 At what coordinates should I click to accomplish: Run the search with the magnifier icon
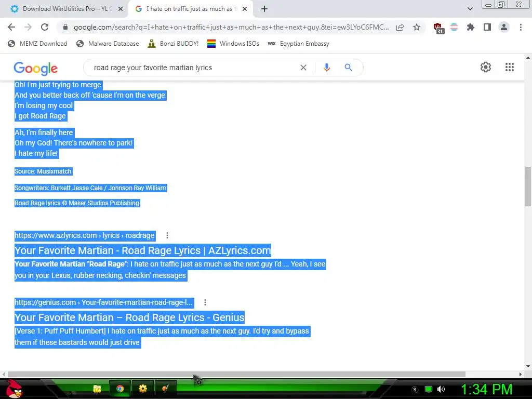click(348, 68)
